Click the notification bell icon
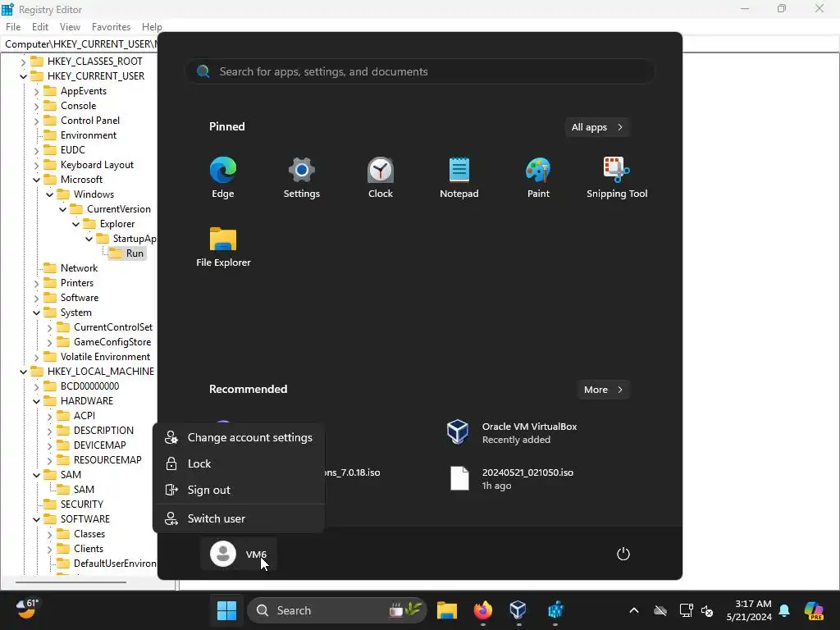 pyautogui.click(x=784, y=610)
